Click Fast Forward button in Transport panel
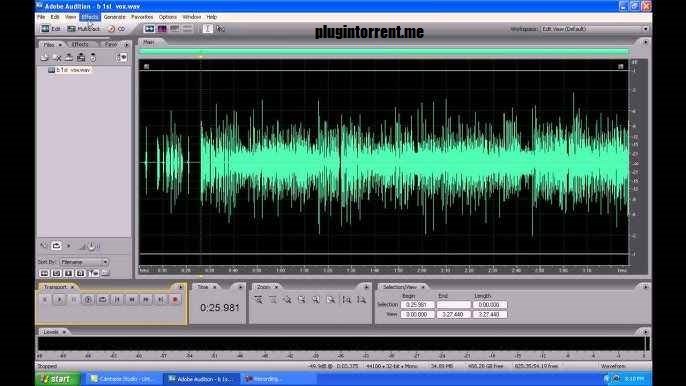 point(146,300)
